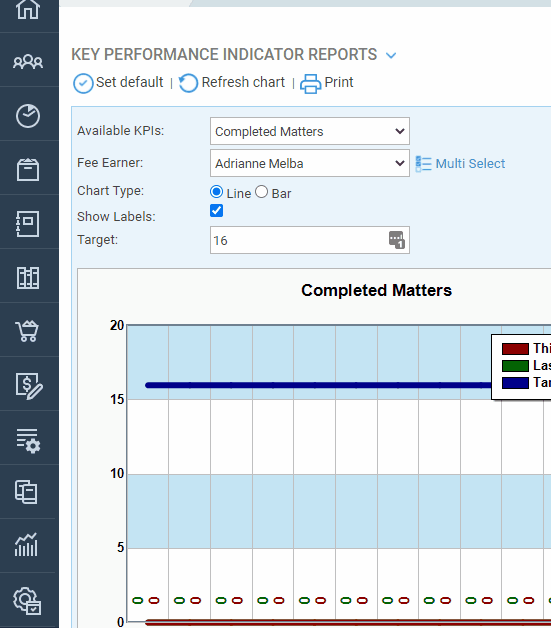Click Set default

pos(118,83)
